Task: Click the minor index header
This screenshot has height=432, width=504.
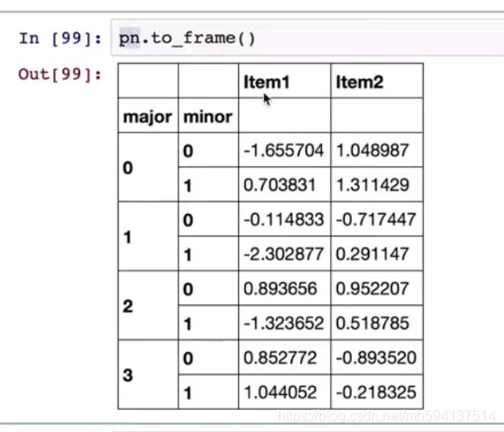Action: click(x=208, y=117)
